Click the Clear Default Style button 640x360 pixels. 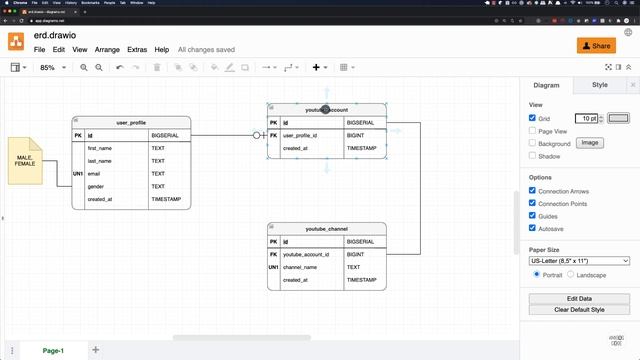click(x=579, y=309)
